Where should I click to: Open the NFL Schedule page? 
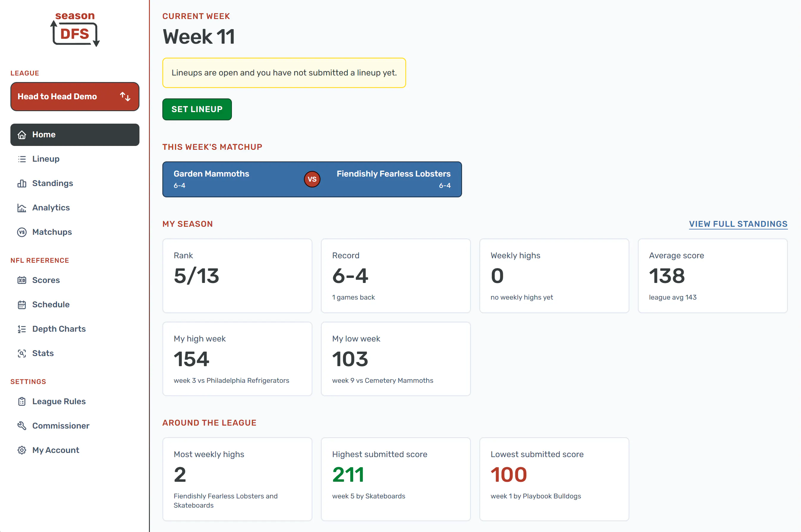pos(75,305)
